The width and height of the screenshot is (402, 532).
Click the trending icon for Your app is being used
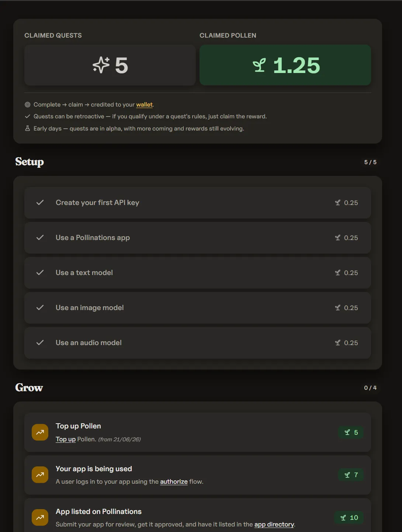point(40,475)
